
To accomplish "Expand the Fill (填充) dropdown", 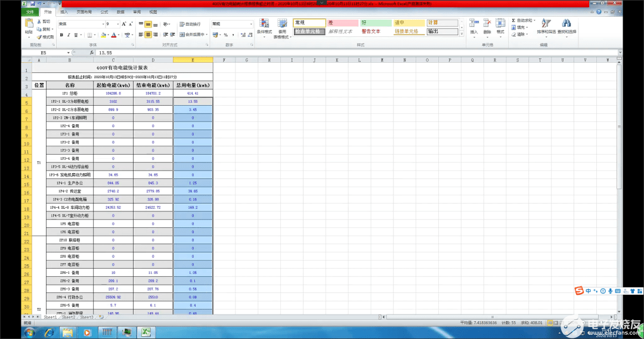I will click(x=527, y=27).
